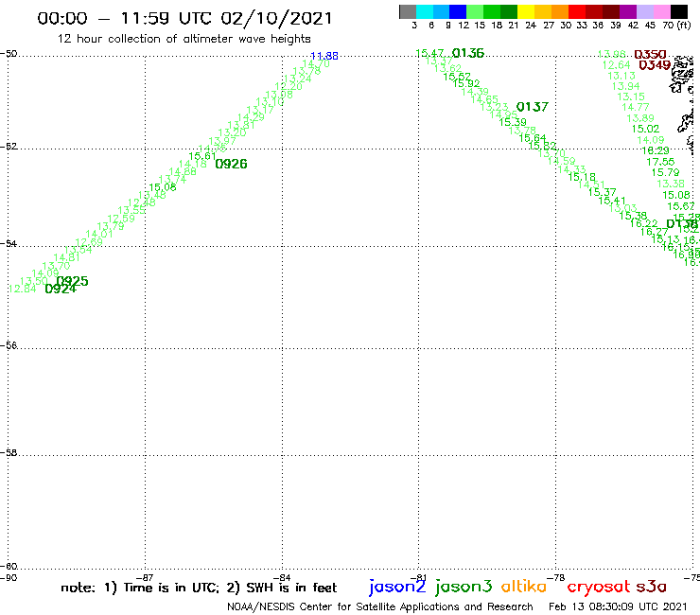This screenshot has width=700, height=615.
Task: Click the orange swatch in the color scale
Action: (560, 11)
